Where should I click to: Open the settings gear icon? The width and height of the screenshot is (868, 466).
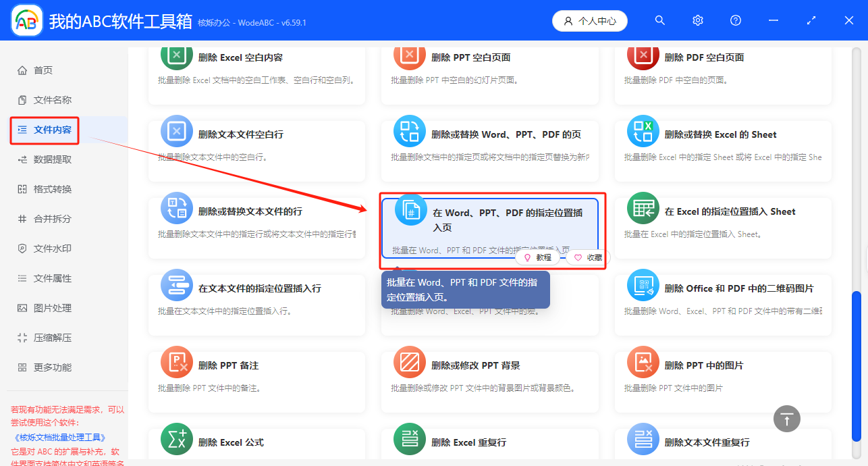(x=697, y=20)
